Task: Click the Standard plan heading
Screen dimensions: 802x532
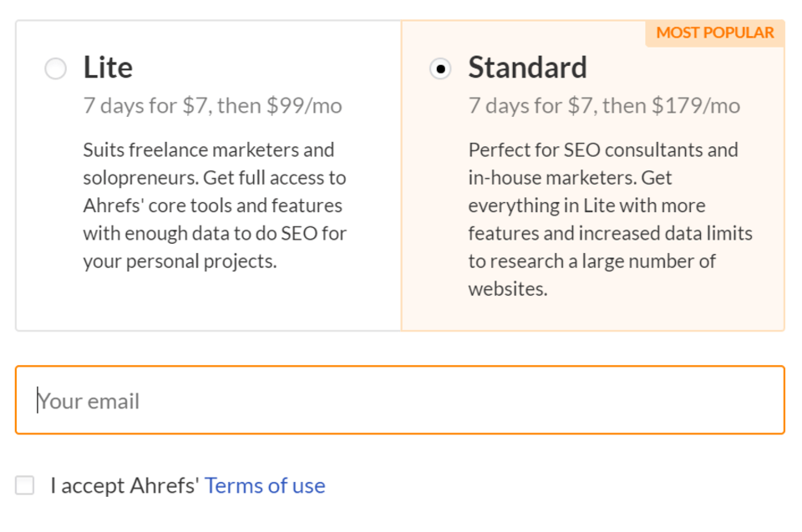Action: [x=527, y=67]
